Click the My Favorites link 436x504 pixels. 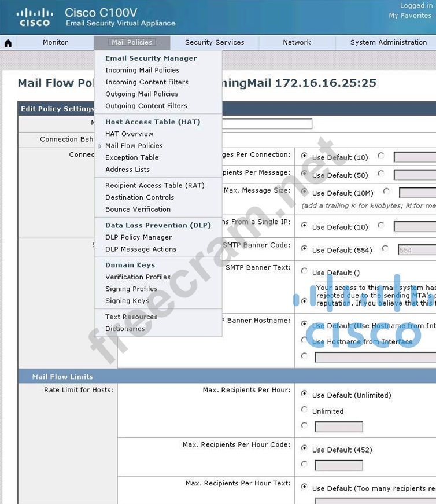tap(409, 16)
